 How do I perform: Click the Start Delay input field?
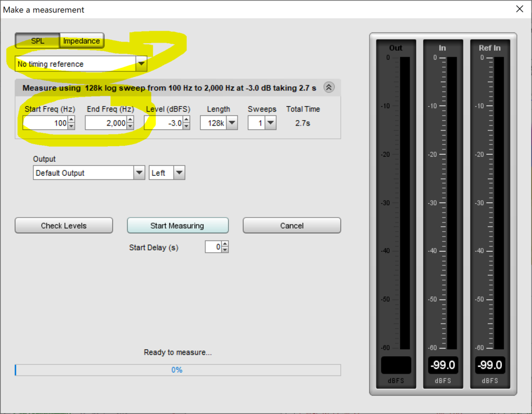pos(213,247)
